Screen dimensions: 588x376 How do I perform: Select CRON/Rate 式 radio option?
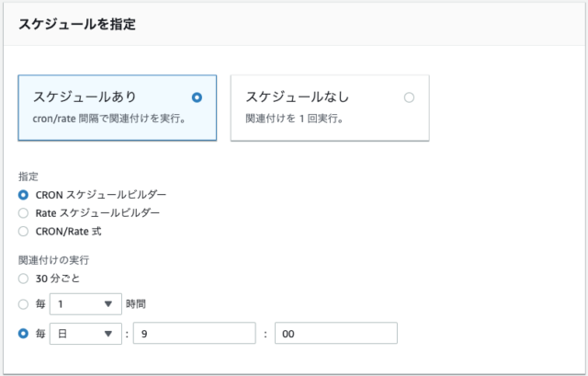coord(23,231)
